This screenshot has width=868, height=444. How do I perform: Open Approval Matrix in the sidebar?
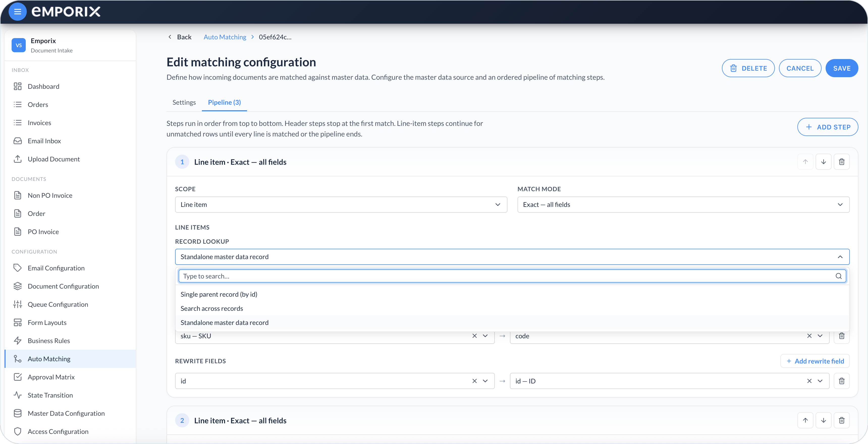(x=70, y=377)
